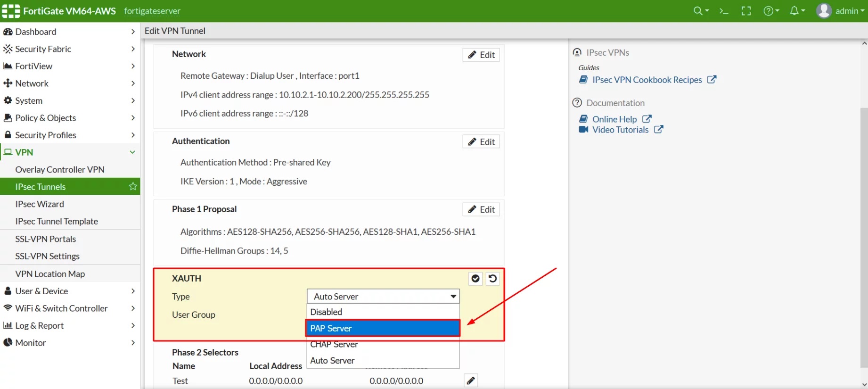
Task: Click Security Fabric icon in sidebar
Action: 8,49
